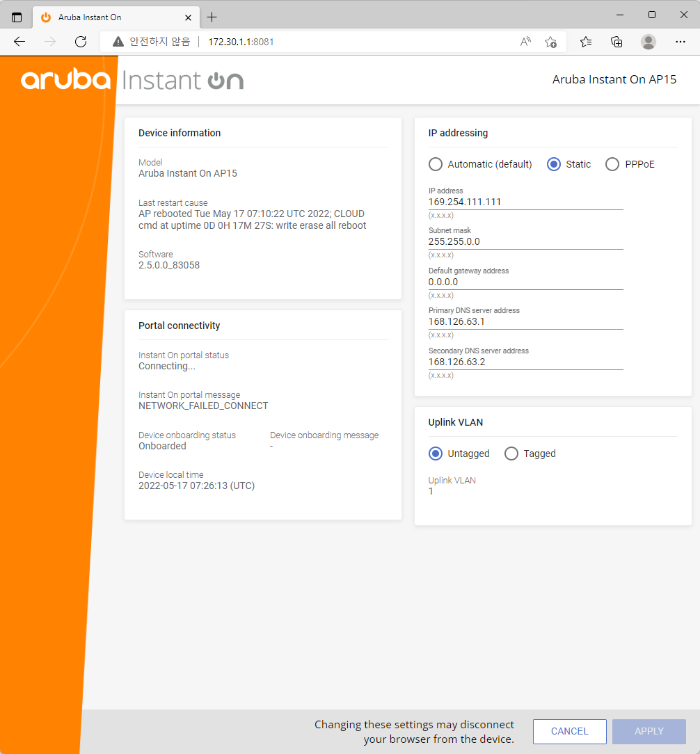Viewport: 700px width, 754px height.
Task: Click the Last restart cause description text
Action: (252, 220)
